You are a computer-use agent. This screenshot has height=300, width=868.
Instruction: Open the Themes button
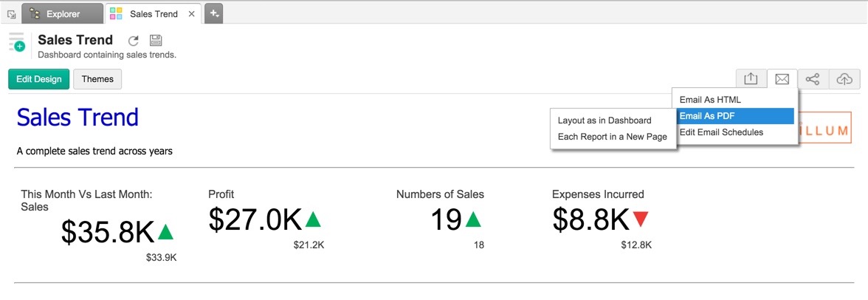[x=97, y=79]
